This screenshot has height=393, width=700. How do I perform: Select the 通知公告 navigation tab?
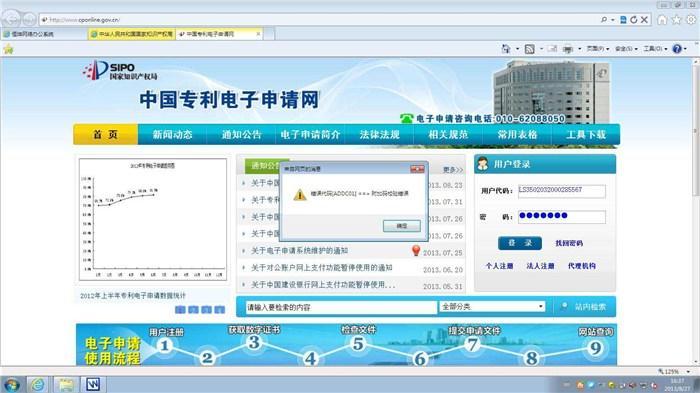coord(242,134)
